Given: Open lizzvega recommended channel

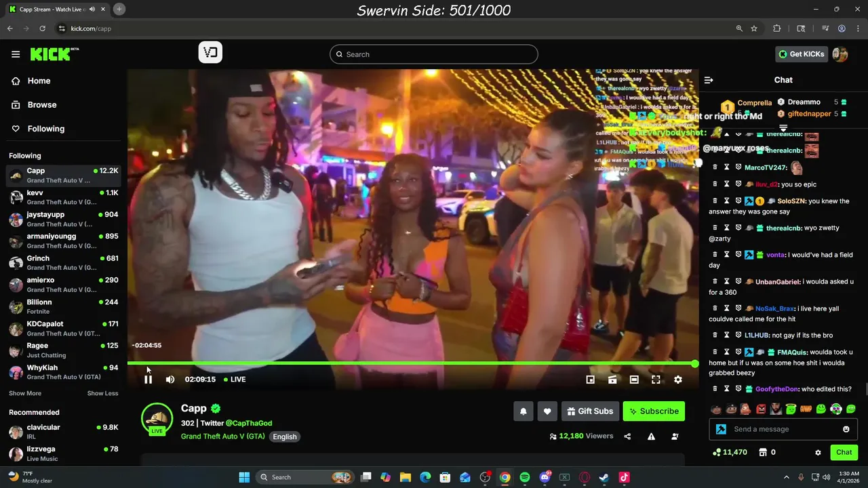Looking at the screenshot, I should [x=64, y=453].
